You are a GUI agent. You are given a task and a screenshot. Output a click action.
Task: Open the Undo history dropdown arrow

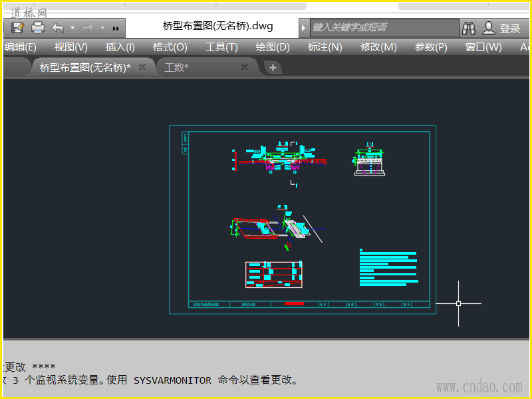point(72,28)
